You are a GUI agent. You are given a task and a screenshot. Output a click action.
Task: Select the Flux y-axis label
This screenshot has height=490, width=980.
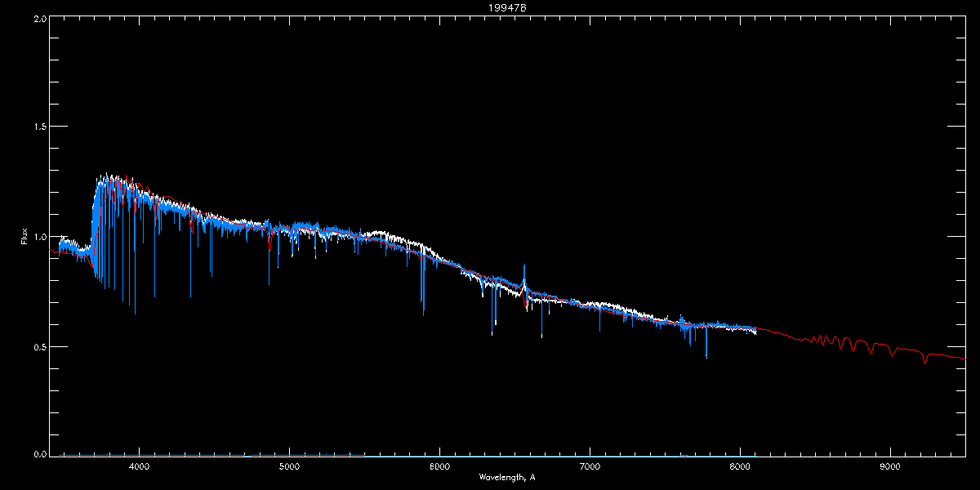(x=24, y=236)
